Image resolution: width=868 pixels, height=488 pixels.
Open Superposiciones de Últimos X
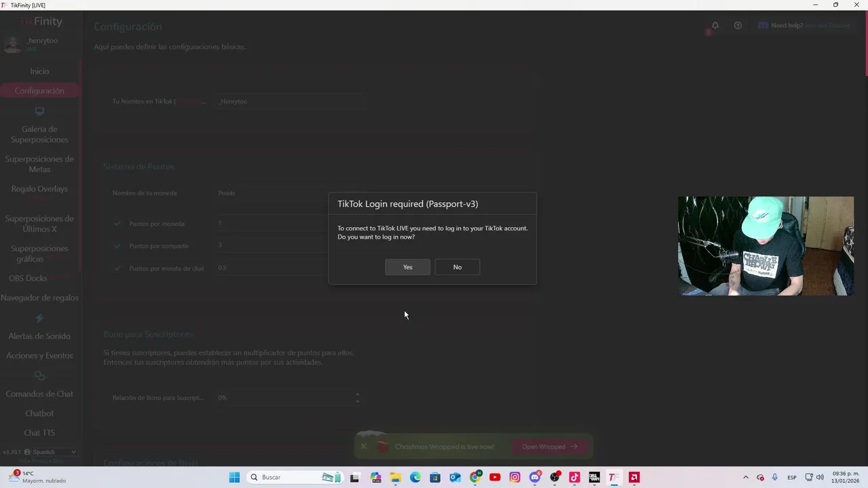(39, 224)
